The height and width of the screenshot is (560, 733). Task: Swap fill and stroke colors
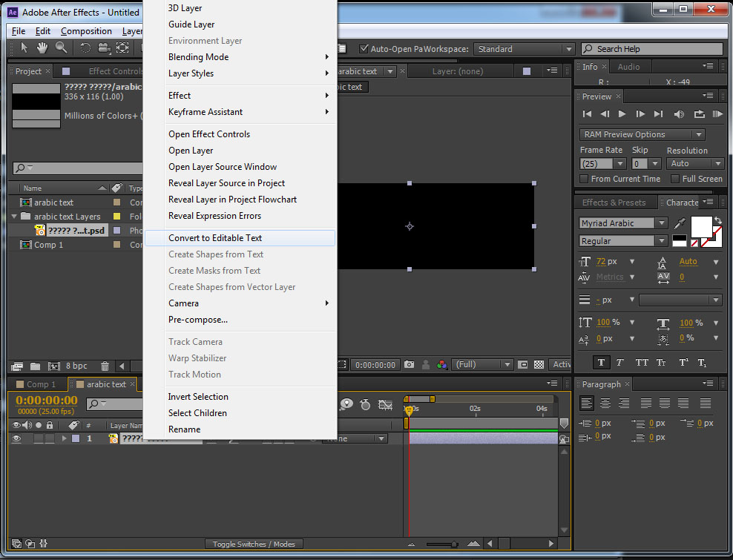[718, 220]
